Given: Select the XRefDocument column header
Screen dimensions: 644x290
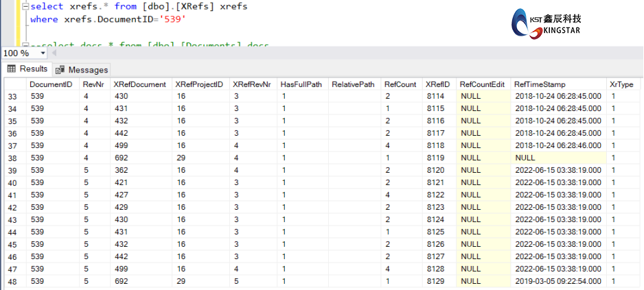Looking at the screenshot, I should pyautogui.click(x=139, y=84).
